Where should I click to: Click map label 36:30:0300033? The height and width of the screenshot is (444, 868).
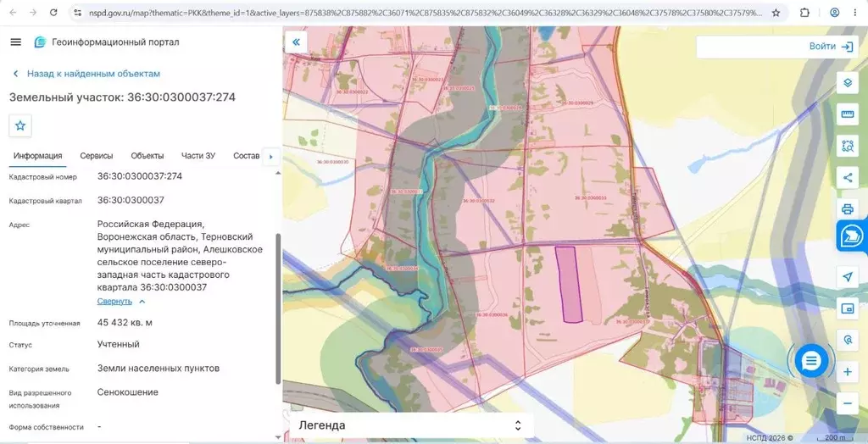tap(590, 197)
